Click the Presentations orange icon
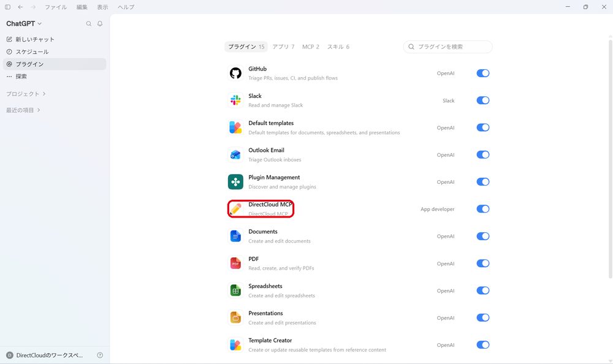Viewport: 613px width, 364px height. coord(235,317)
